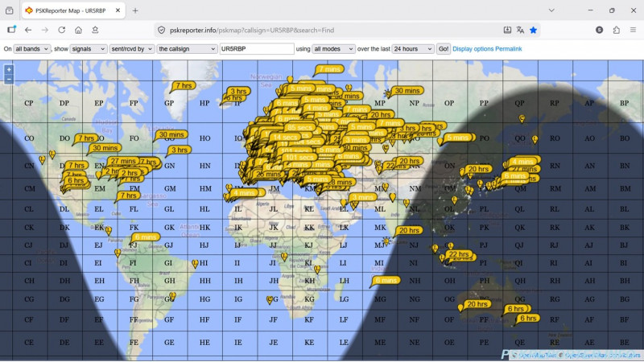Open the extensions puzzle icon

click(617, 30)
